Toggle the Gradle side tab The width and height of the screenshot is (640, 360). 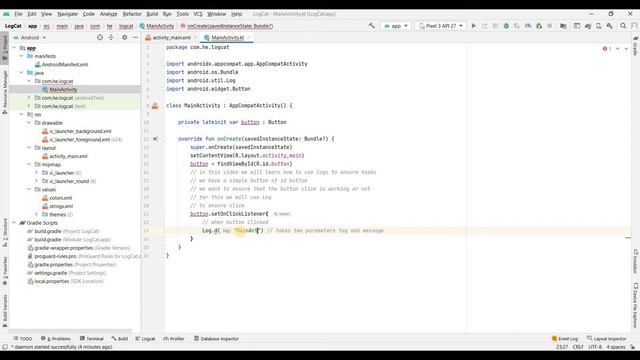636,45
